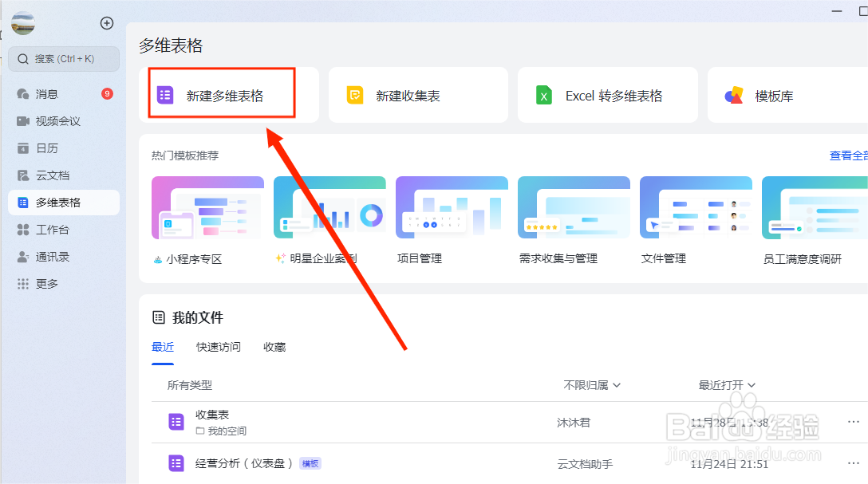This screenshot has width=868, height=484.
Task: Click the 查看全部 link for templates
Action: tap(847, 155)
